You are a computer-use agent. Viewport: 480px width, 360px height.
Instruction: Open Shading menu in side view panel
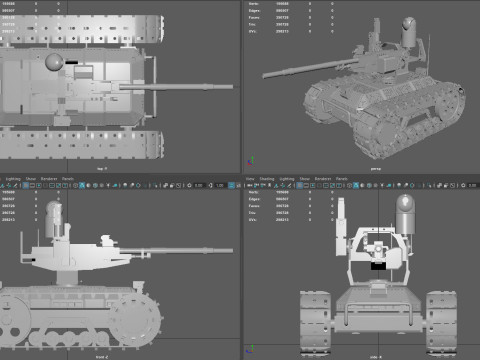coord(267,179)
